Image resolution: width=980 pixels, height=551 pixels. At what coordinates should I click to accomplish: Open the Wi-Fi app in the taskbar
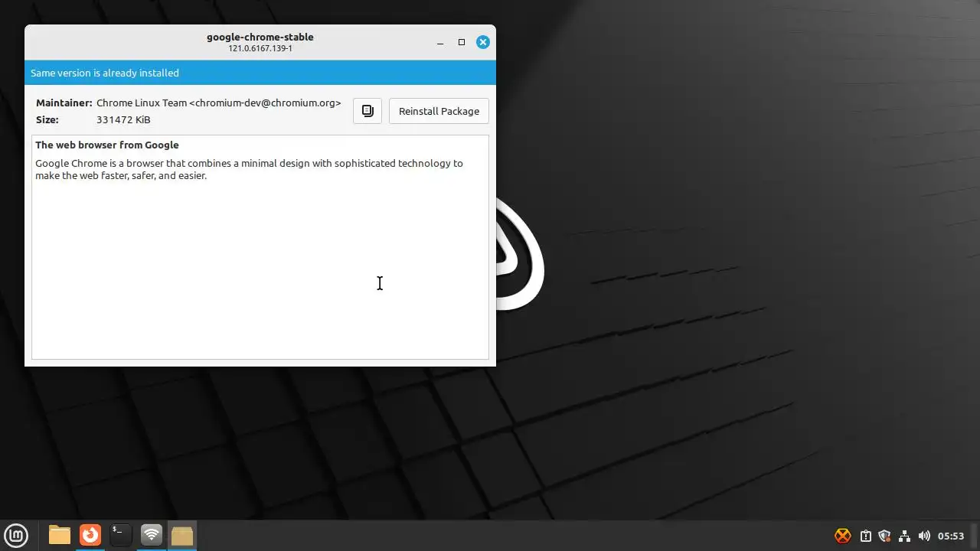pyautogui.click(x=152, y=535)
